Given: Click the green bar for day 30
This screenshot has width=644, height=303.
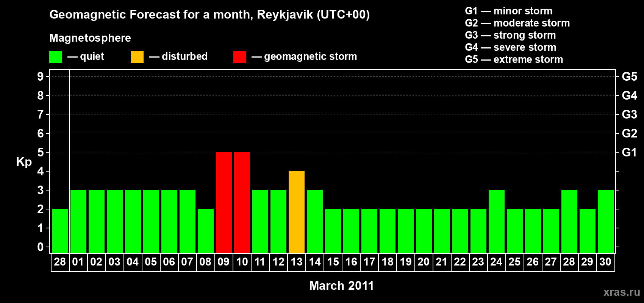Looking at the screenshot, I should click(606, 222).
